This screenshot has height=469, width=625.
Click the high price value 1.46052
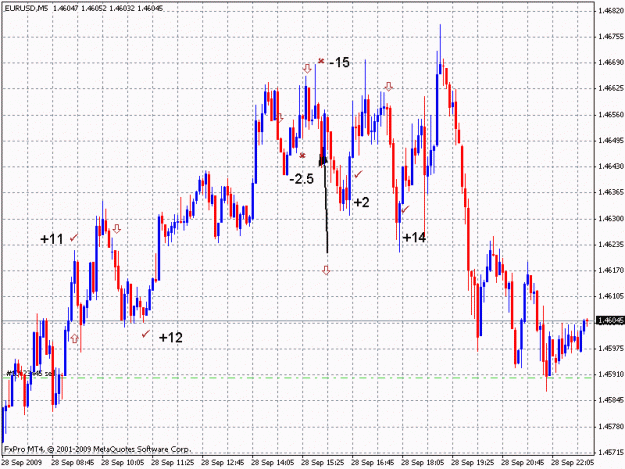(x=94, y=8)
